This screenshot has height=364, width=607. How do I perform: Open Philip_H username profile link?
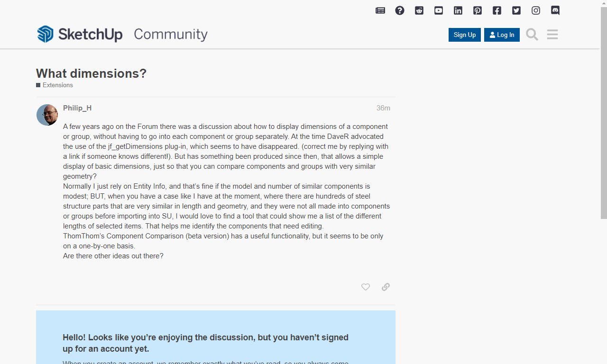click(77, 108)
